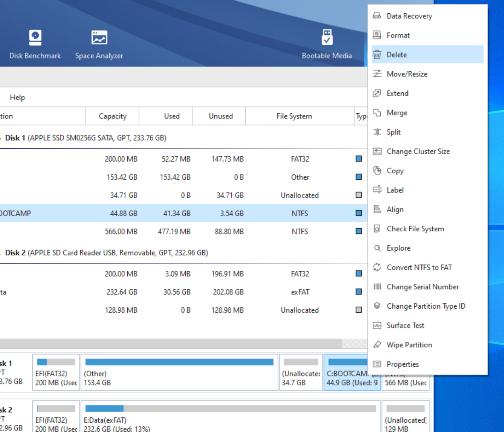Click the Check File System icon
The image size is (504, 432).
pyautogui.click(x=377, y=228)
